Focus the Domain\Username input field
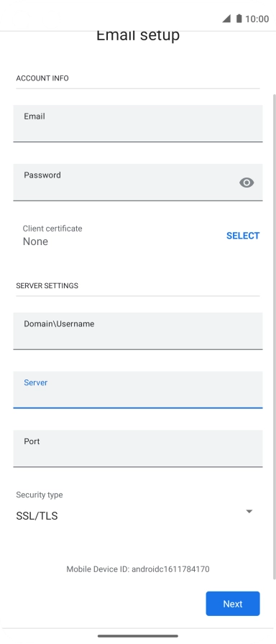 (x=138, y=331)
